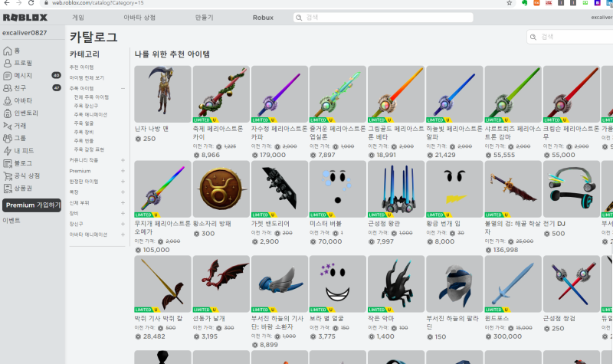Image resolution: width=613 pixels, height=364 pixels.
Task: Open 거래 trade icon in sidebar
Action: 8,126
